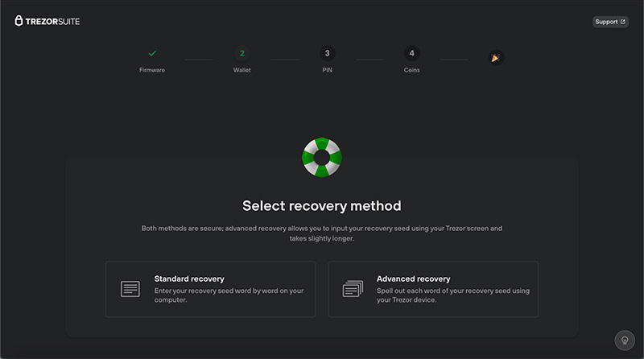The image size is (644, 359).
Task: Choose the Advanced recovery option
Action: tap(433, 289)
